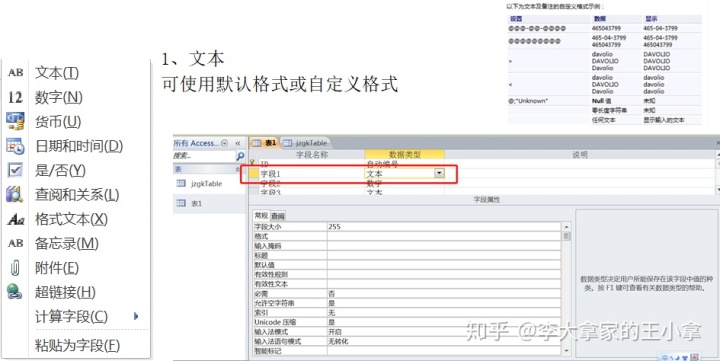
Task: Switch to the 常规 properties tab
Action: click(262, 215)
